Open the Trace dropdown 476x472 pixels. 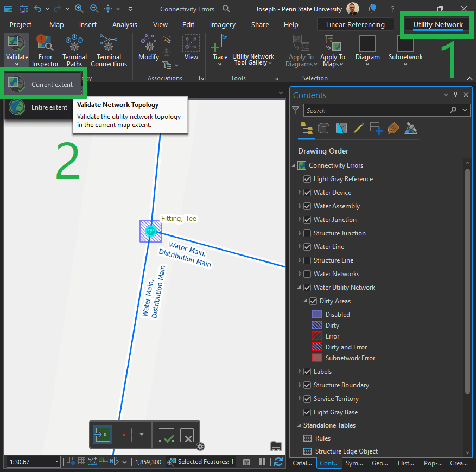tap(220, 64)
